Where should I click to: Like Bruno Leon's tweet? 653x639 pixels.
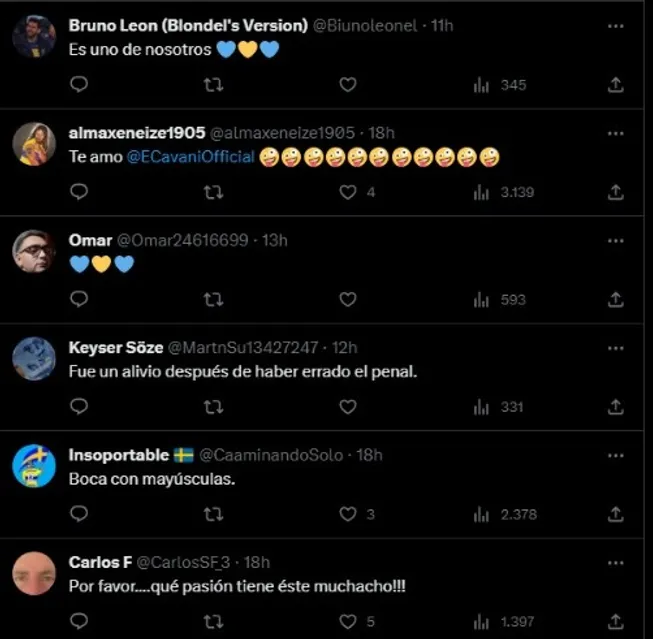point(347,85)
